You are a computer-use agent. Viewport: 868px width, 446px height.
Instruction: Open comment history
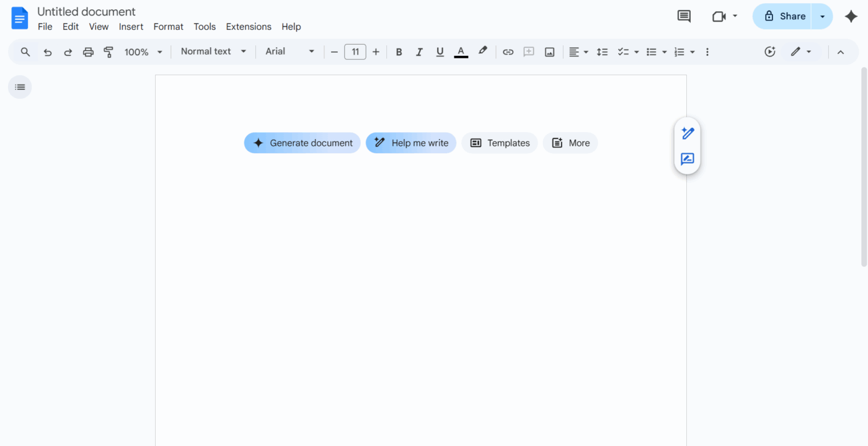(684, 16)
